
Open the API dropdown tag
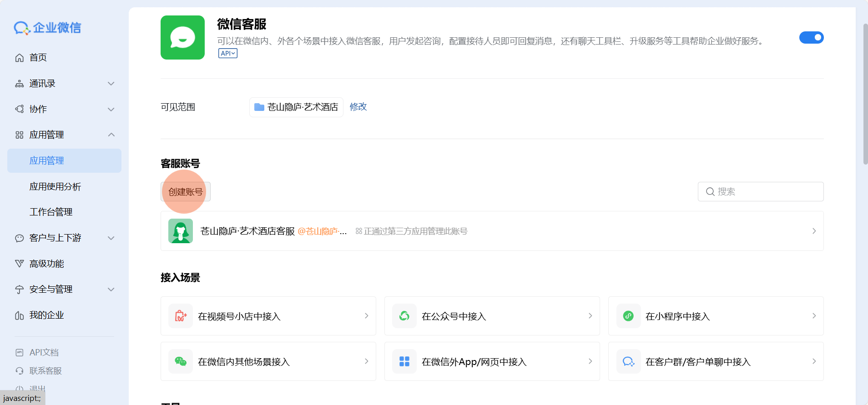(228, 53)
